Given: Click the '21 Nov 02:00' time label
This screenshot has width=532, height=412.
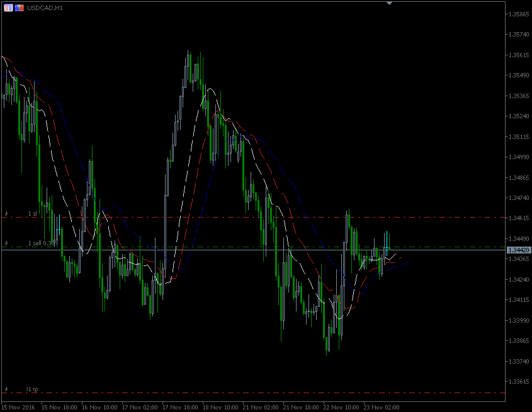Looking at the screenshot, I should 261,407.
